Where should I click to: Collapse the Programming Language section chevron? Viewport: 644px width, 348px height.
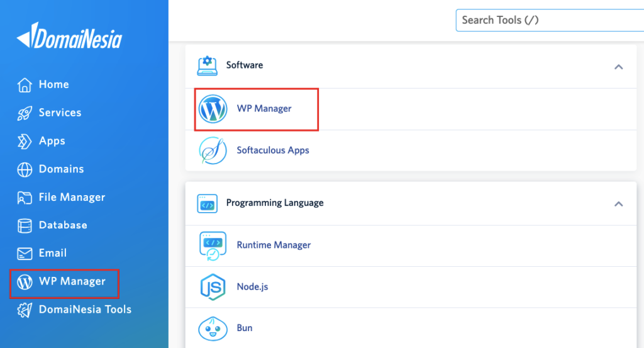619,204
